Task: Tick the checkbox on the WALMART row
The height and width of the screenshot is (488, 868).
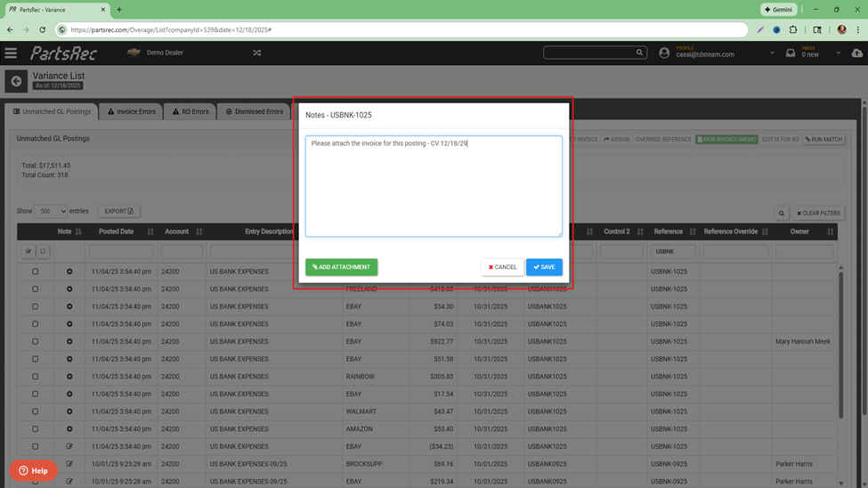Action: pos(35,411)
